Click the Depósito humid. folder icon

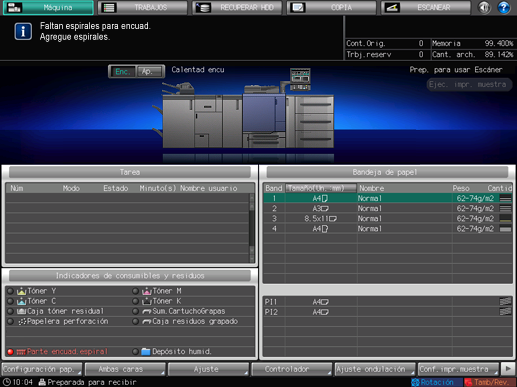146,352
